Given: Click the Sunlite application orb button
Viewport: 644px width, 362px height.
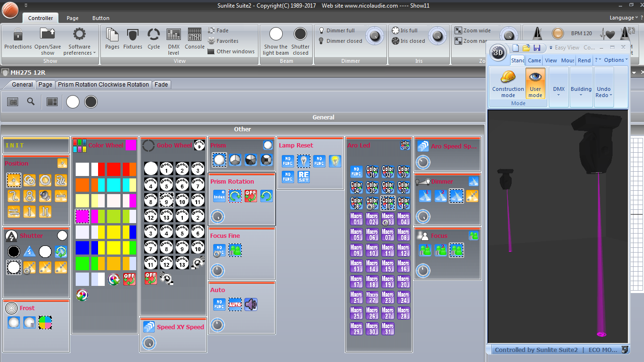Looking at the screenshot, I should 10,10.
